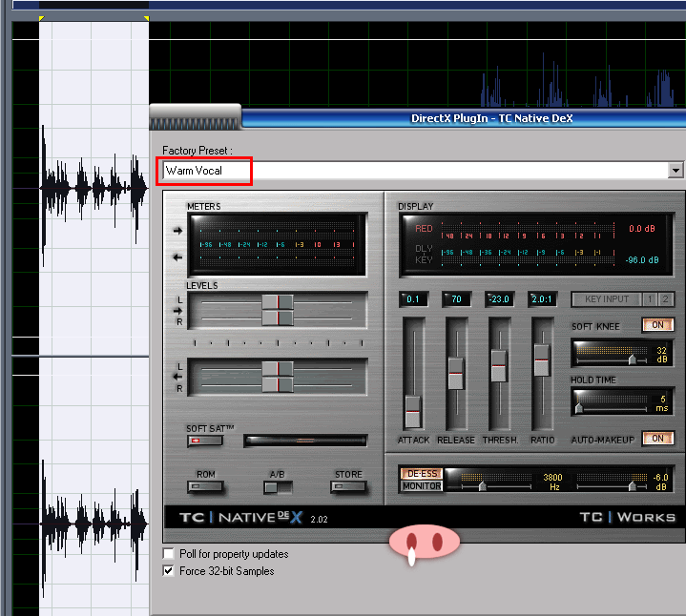
Task: Click the Release value field 70
Action: [x=456, y=299]
